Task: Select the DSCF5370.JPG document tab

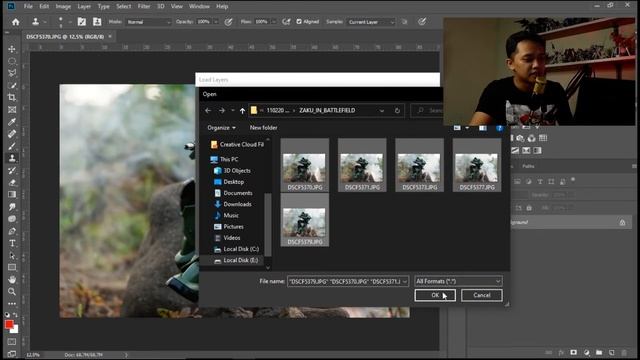Action: point(65,37)
